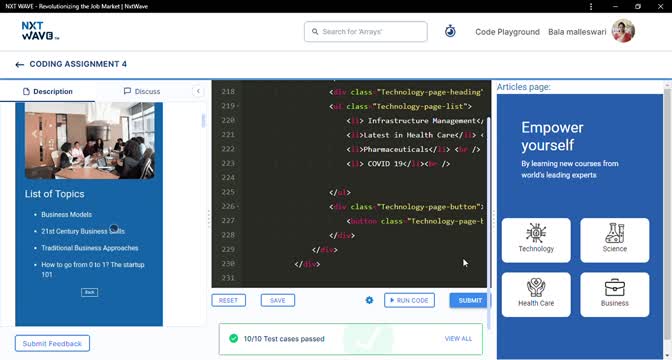
Task: Click the Search for 'Arrays' field
Action: coord(366,32)
